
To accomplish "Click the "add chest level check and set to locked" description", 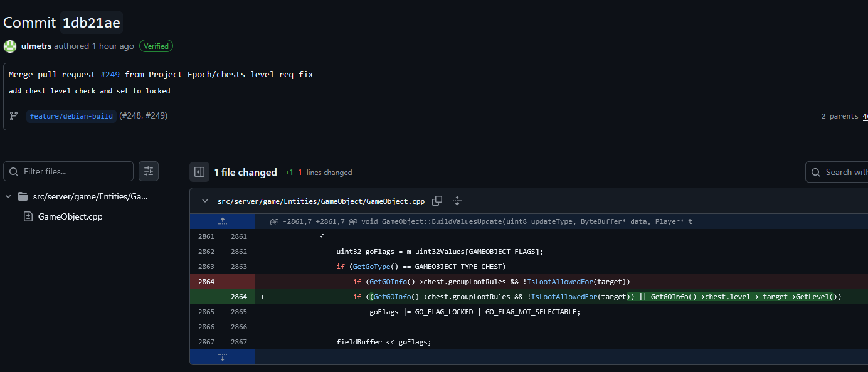I will pos(90,91).
